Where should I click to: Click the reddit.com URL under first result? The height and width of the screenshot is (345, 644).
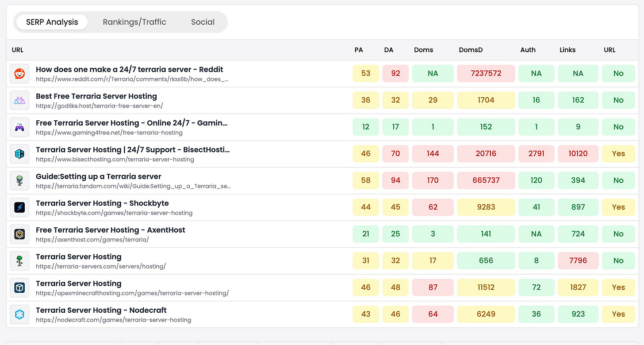(132, 80)
